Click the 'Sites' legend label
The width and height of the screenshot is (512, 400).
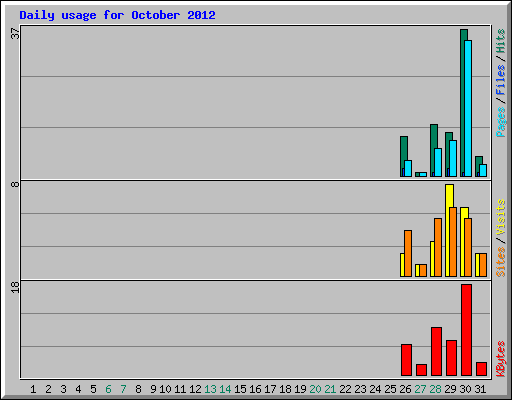[x=500, y=262]
